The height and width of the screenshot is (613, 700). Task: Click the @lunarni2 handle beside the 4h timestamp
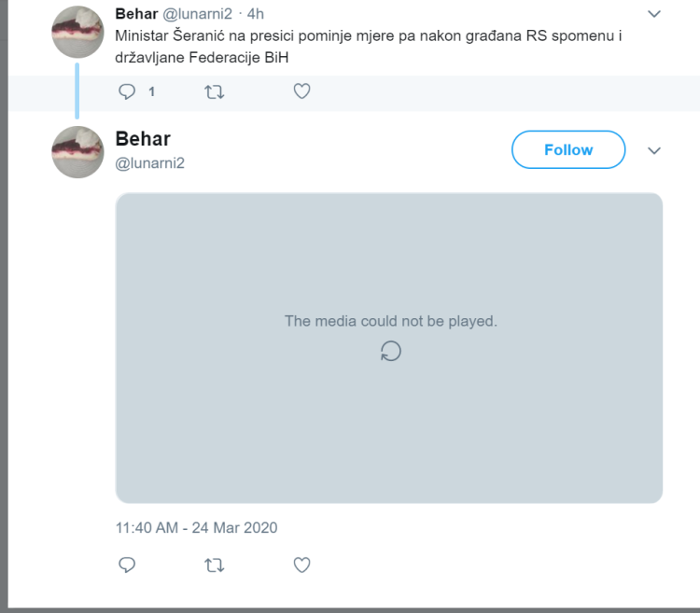click(198, 14)
